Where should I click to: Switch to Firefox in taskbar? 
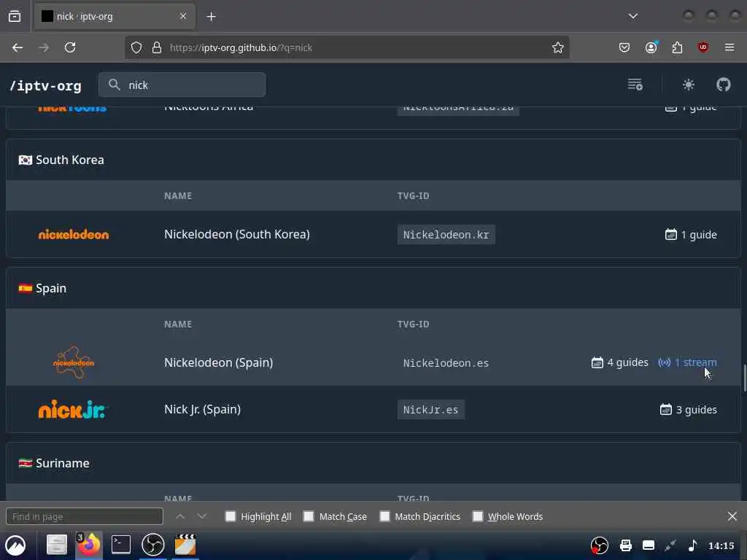(x=89, y=544)
